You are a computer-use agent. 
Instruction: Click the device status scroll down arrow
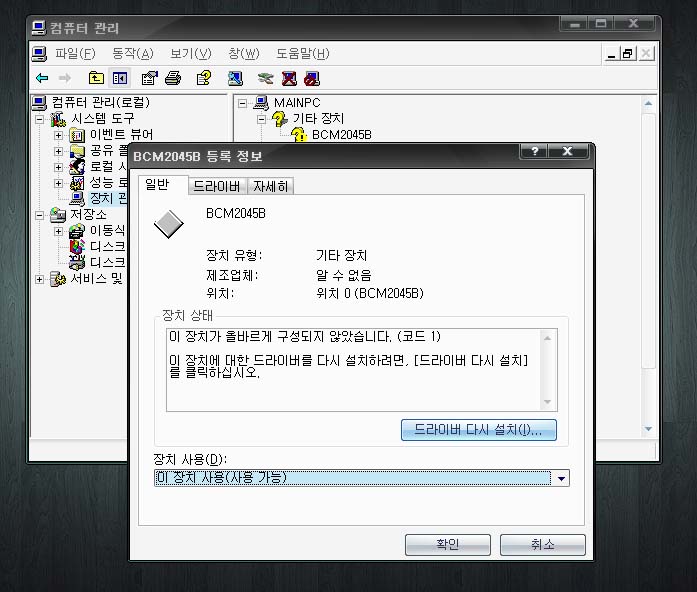pyautogui.click(x=548, y=402)
